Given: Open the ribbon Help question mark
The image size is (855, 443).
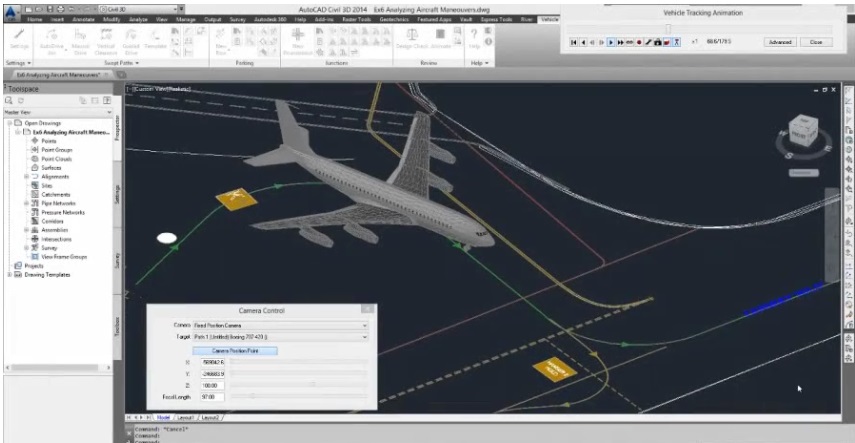Looking at the screenshot, I should pyautogui.click(x=474, y=39).
